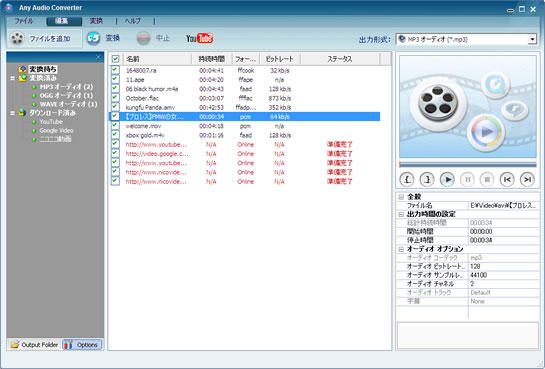Click the preview thumbnail area
This screenshot has width=545, height=369.
tap(468, 107)
